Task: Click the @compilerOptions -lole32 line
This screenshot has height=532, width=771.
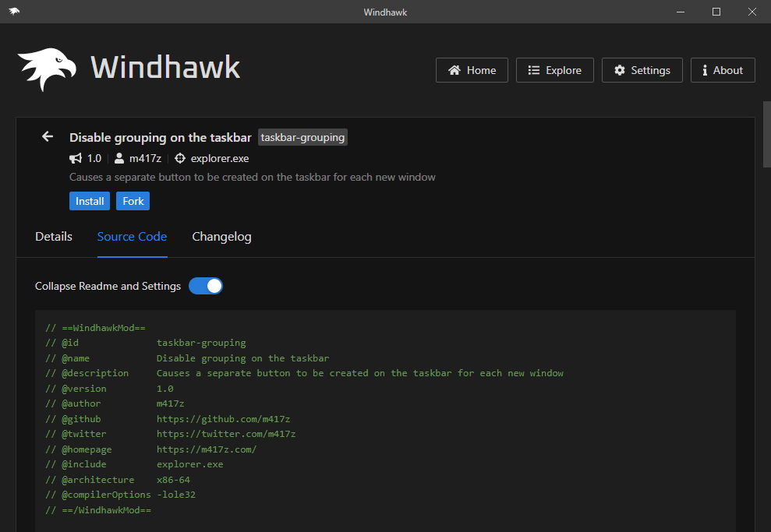Action: pos(121,495)
